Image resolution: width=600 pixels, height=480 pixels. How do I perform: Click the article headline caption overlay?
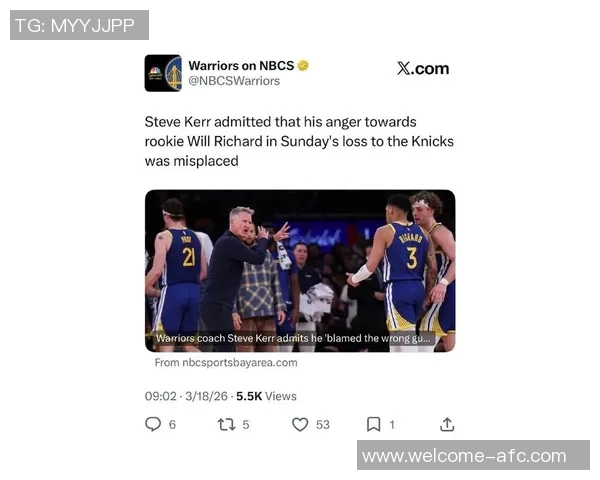pos(293,338)
